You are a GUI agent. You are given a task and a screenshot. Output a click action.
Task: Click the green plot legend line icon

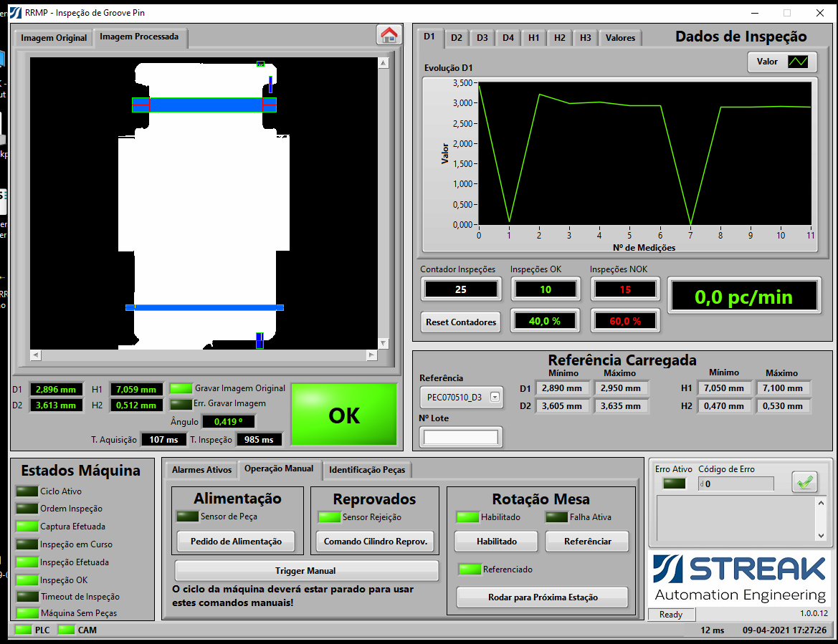tap(798, 62)
